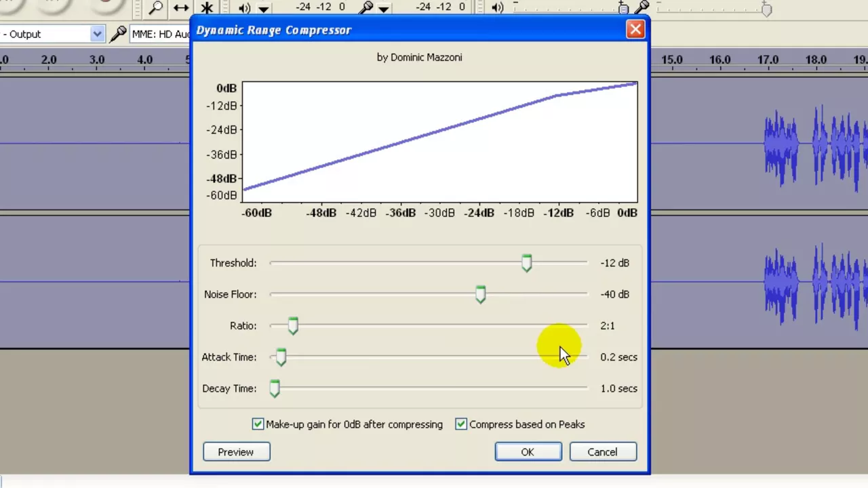
Task: Click the '2:1' ratio value
Action: (607, 326)
